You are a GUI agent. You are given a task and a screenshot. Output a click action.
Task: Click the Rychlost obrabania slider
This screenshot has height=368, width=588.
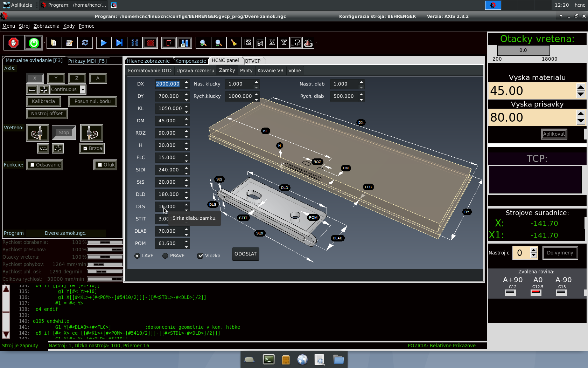(x=105, y=242)
